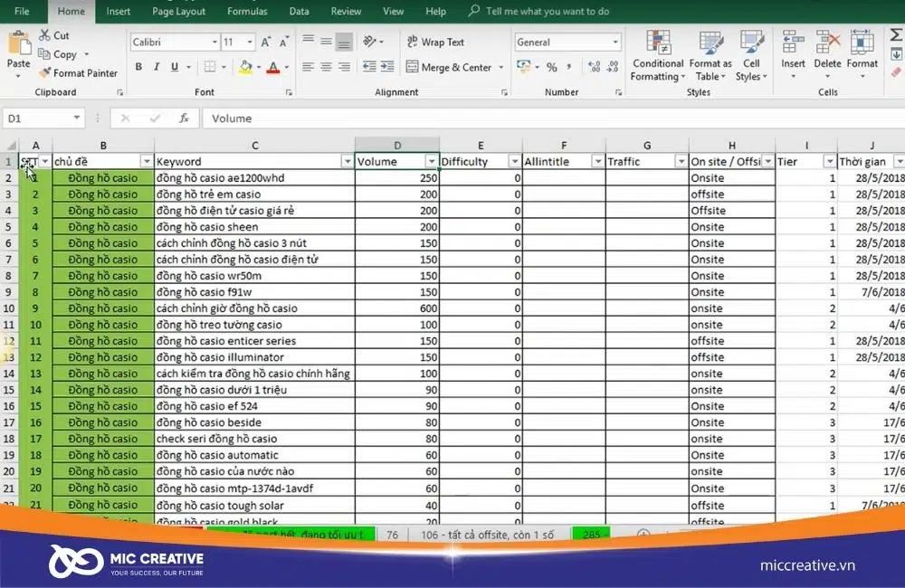Open Font dialog launcher
Viewport: 905px width, 588px height.
tap(289, 92)
